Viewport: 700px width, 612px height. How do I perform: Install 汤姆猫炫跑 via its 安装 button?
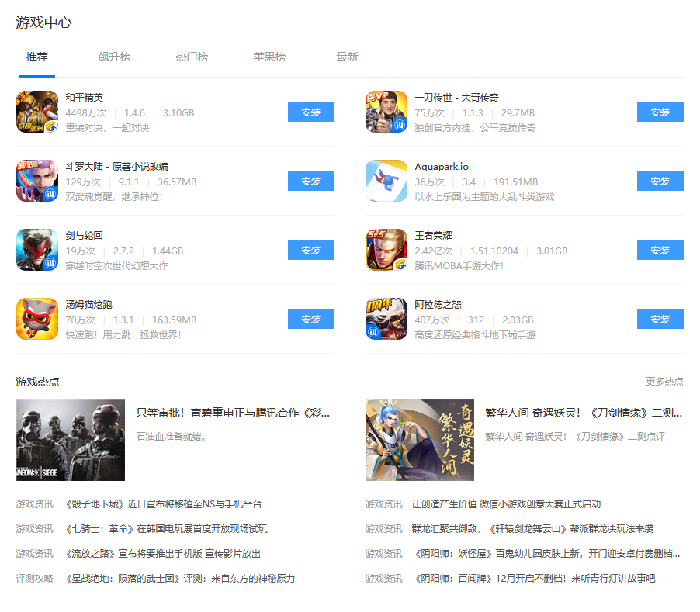pos(310,319)
